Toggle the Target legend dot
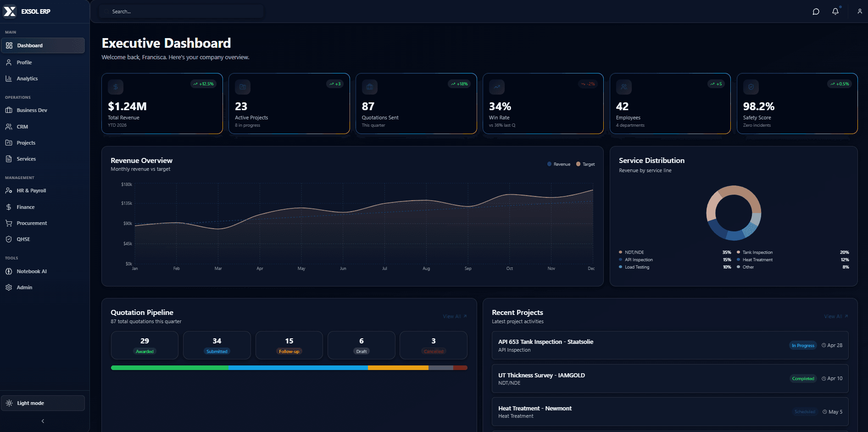 tap(579, 164)
